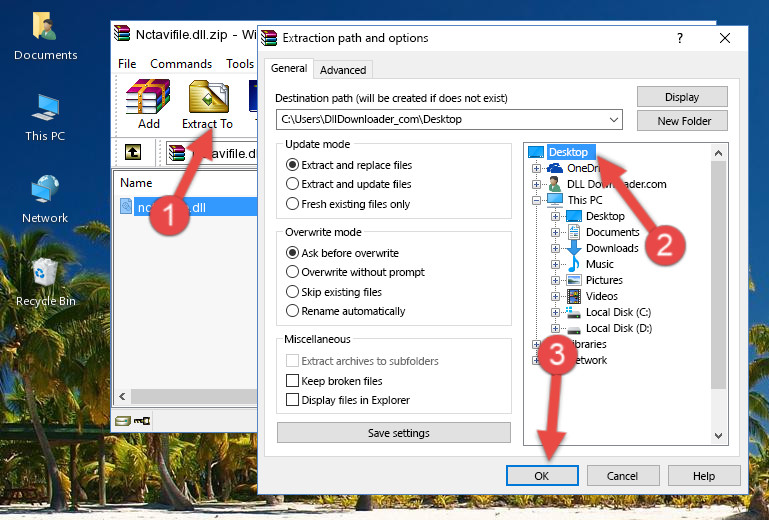Click Name column header in WinRAR
Image resolution: width=769 pixels, height=520 pixels.
coord(136,183)
